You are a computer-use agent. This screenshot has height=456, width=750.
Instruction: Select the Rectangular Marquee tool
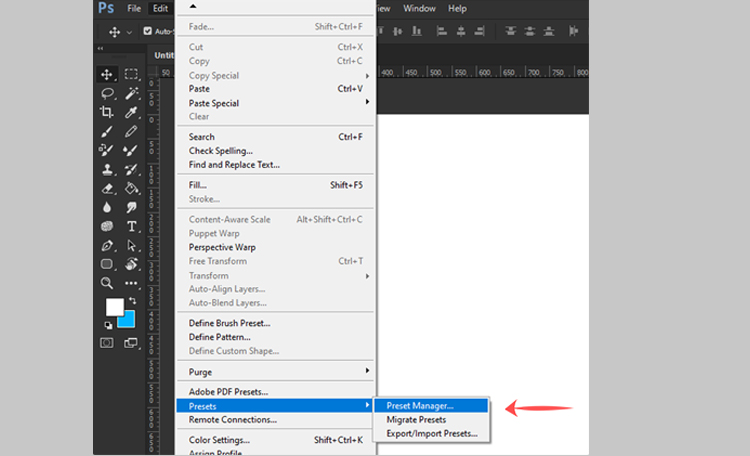(131, 74)
